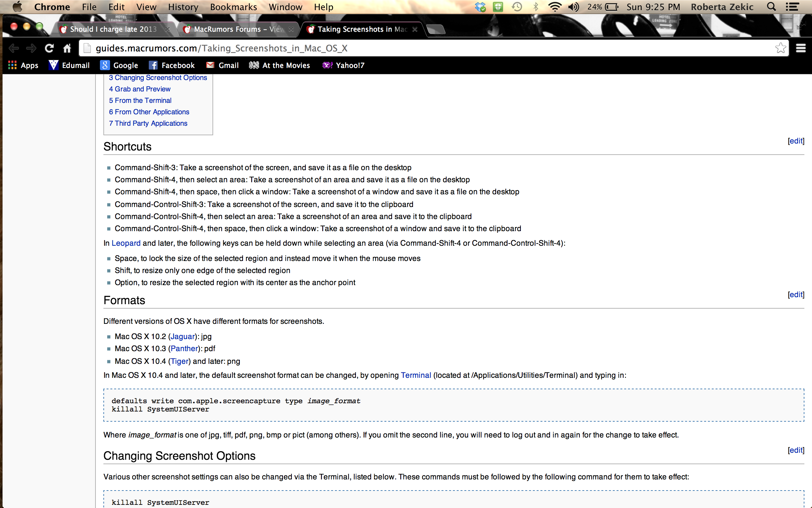The image size is (812, 508).
Task: Follow the Leopard link
Action: tap(126, 243)
